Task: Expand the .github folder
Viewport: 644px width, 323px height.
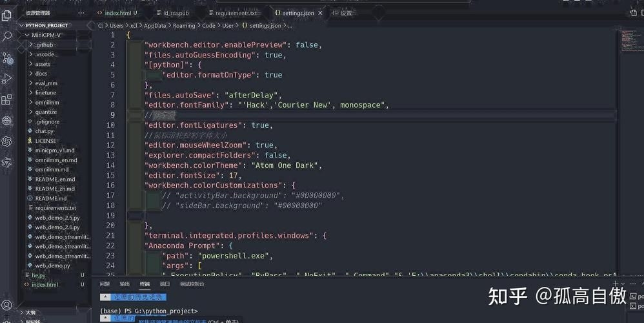Action: [44, 45]
